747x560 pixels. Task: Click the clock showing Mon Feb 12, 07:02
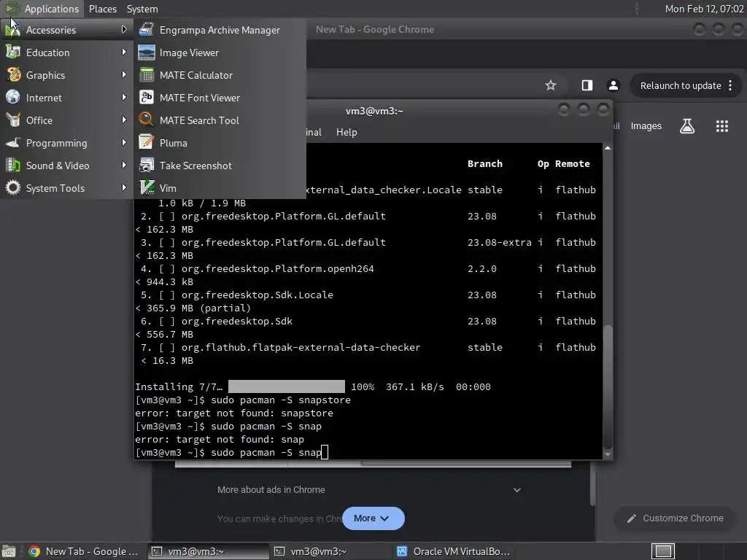(704, 9)
